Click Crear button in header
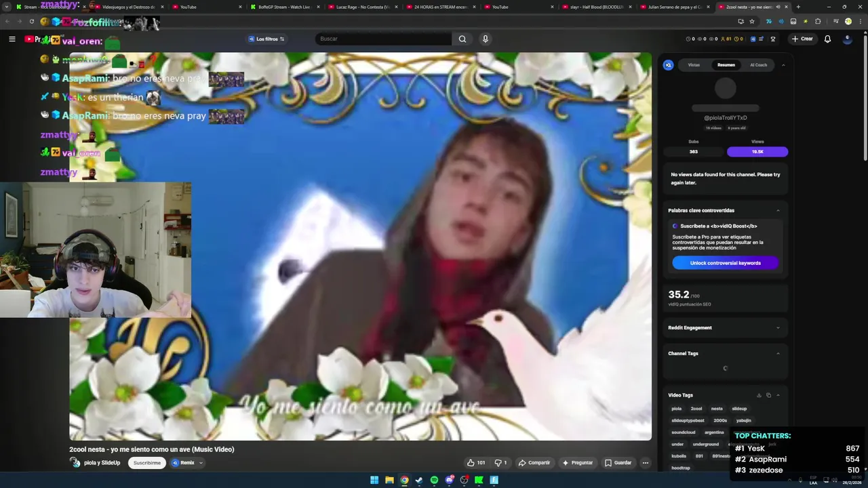Viewport: 868px width, 488px height. (802, 39)
